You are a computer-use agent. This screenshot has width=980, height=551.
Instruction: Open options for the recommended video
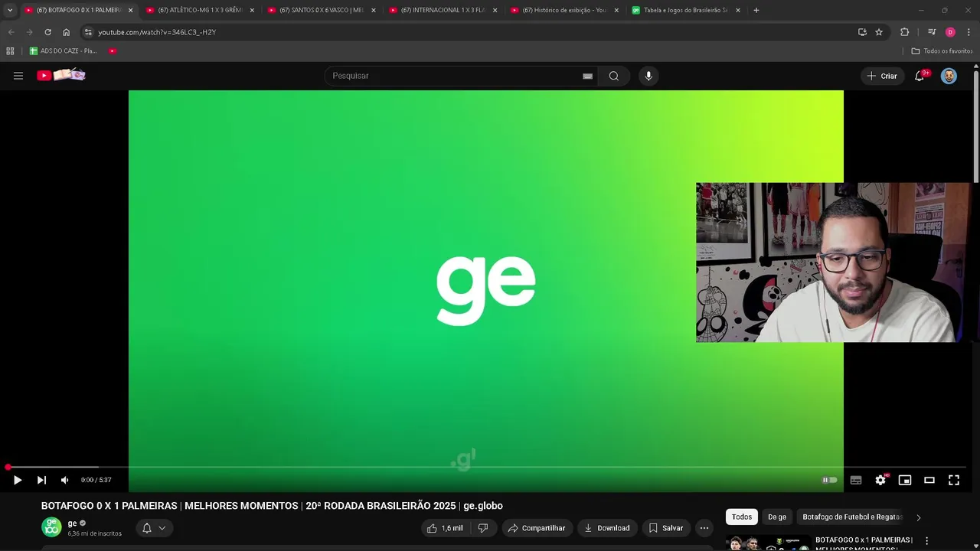(927, 541)
